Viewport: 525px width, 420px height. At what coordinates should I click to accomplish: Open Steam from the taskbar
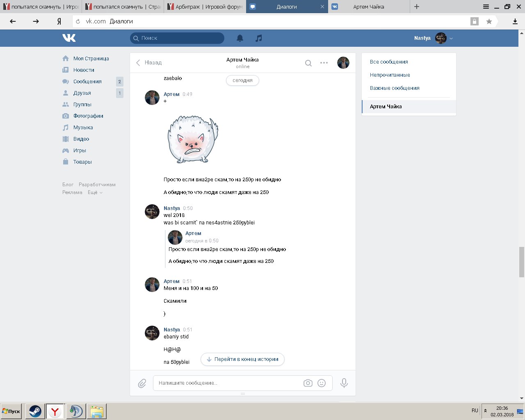coord(35,411)
